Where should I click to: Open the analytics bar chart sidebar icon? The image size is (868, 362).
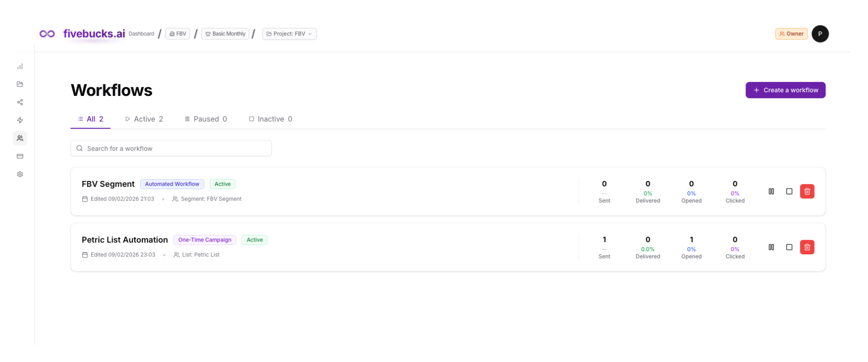pos(20,67)
